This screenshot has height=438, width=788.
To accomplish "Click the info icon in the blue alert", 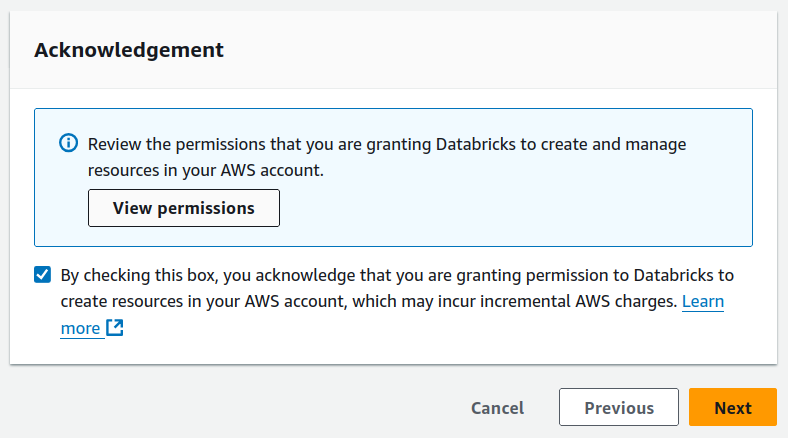I will [68, 144].
